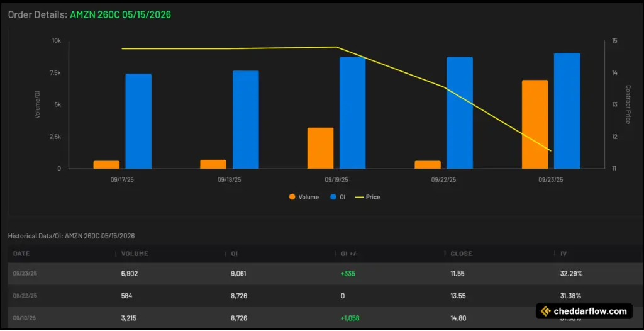Click the 9,061 OI cell
Viewport: 644px width, 331px height.
(239, 274)
